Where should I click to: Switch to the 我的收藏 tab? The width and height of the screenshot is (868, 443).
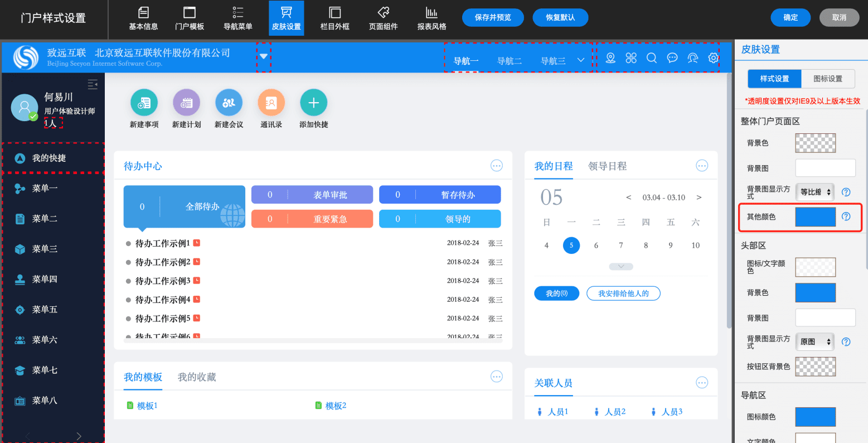click(x=197, y=377)
